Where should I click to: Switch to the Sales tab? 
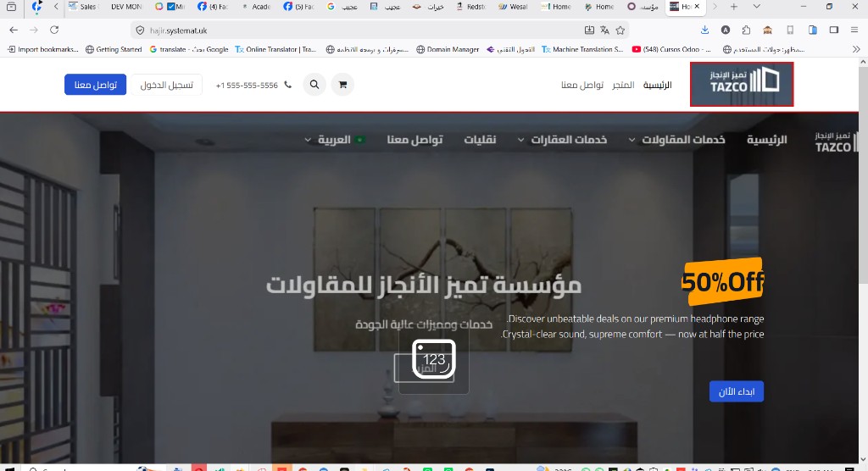tap(82, 7)
